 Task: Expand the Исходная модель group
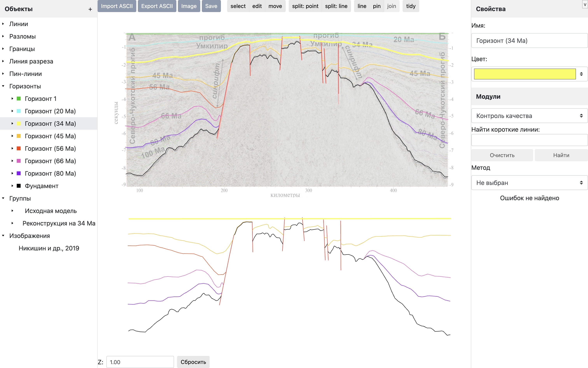click(x=12, y=211)
